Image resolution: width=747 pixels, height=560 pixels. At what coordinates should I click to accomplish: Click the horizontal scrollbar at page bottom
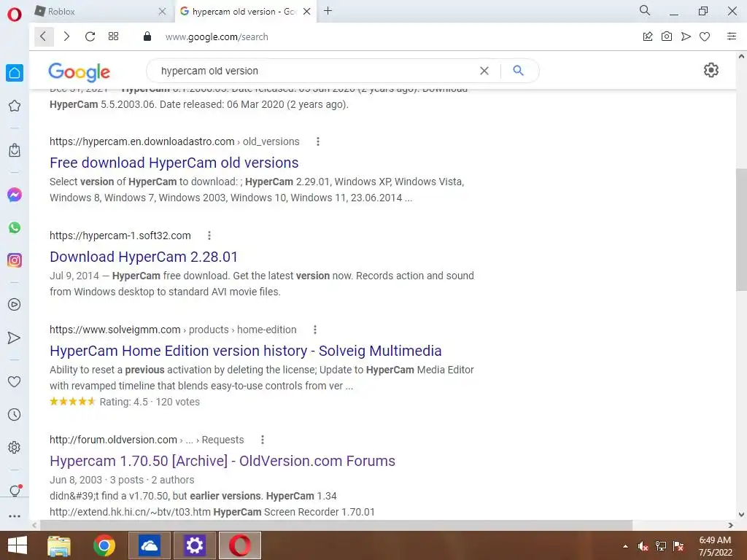[336, 525]
